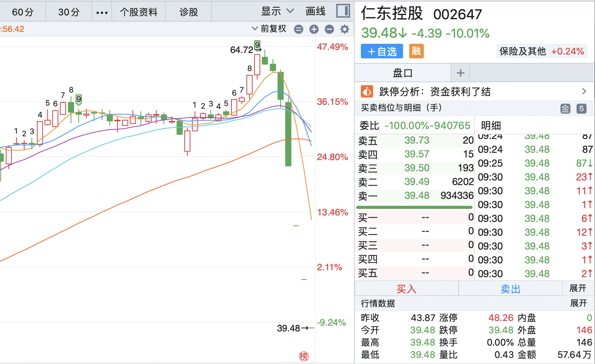The width and height of the screenshot is (595, 364).
Task: Open the 前复权 adjustment dropdown
Action: pos(269,29)
